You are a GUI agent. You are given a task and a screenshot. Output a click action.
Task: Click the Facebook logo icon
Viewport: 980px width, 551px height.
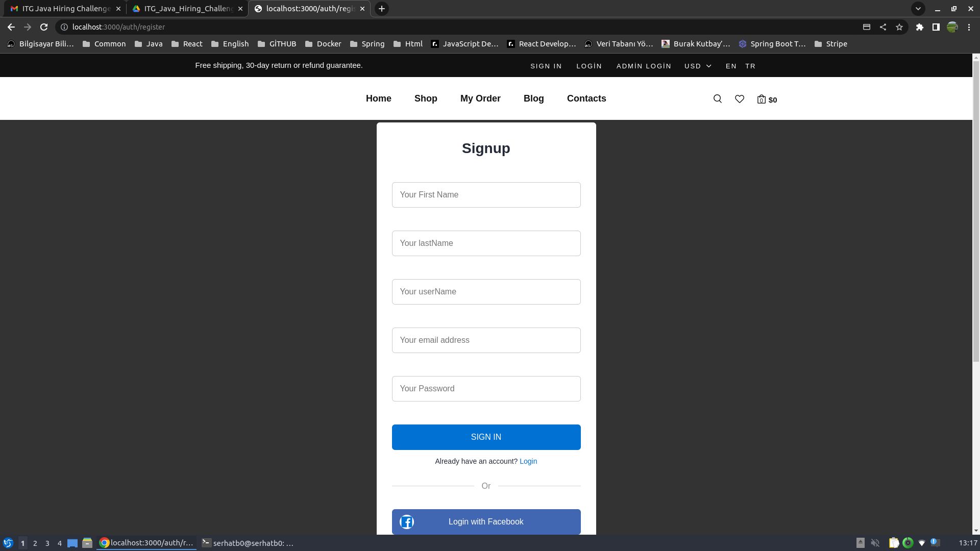click(x=407, y=522)
